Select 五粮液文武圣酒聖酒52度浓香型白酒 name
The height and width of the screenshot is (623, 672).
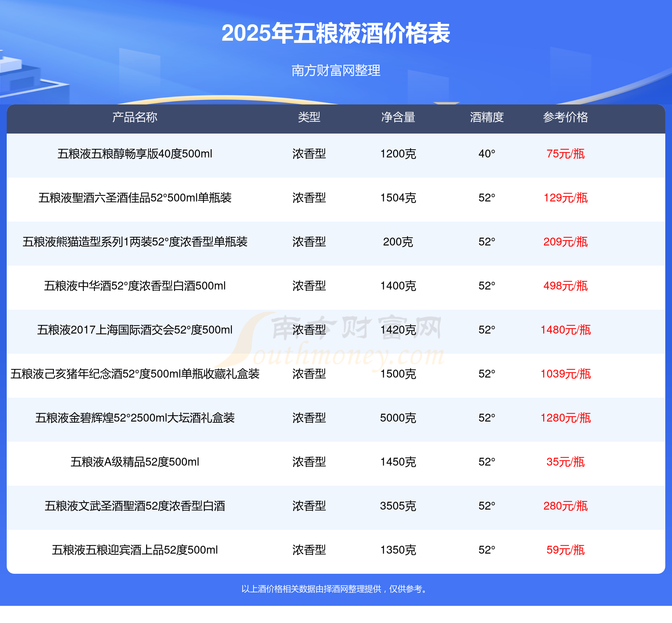(135, 506)
